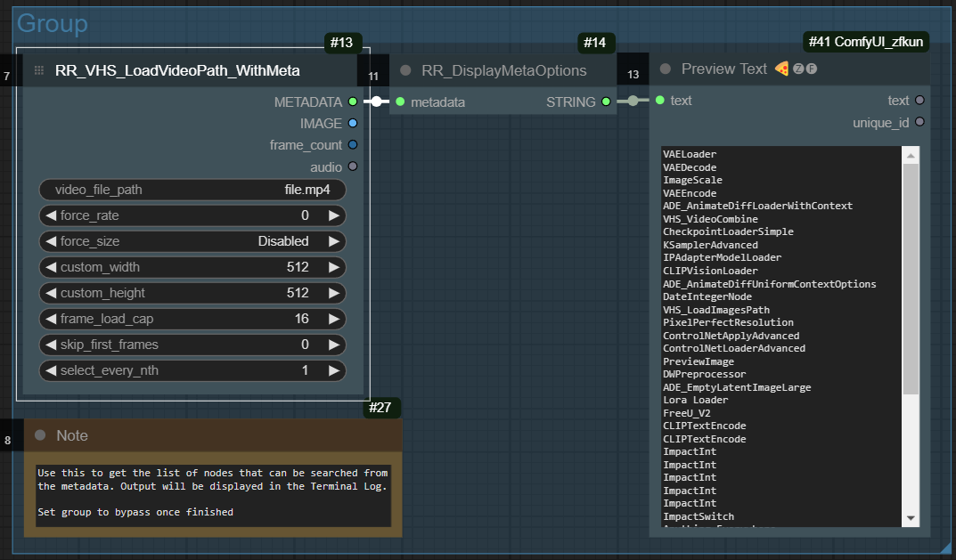956x560 pixels.
Task: Click the DateIntegerNode line in the list
Action: 707,296
